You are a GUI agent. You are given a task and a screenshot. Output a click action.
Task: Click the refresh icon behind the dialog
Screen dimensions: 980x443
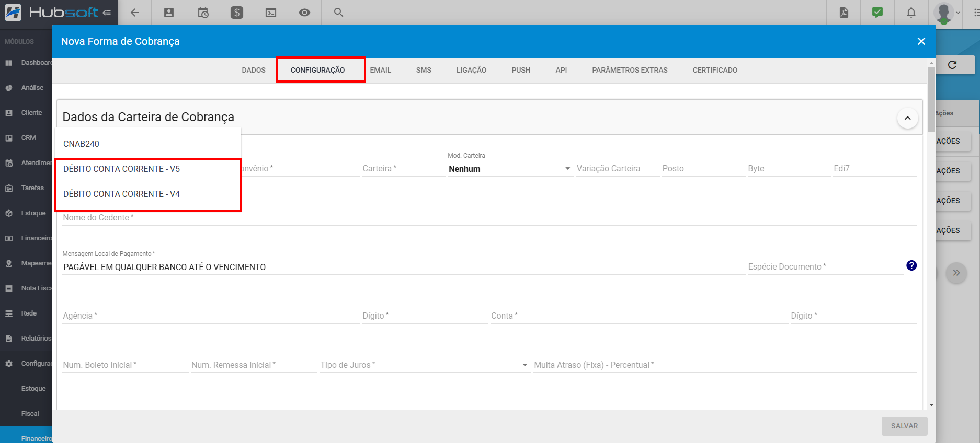coord(952,65)
